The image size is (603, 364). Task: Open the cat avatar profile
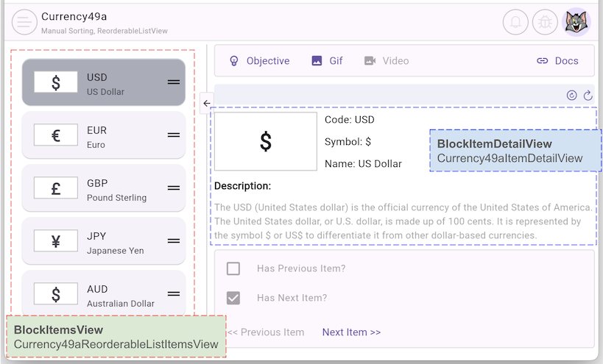pyautogui.click(x=576, y=22)
